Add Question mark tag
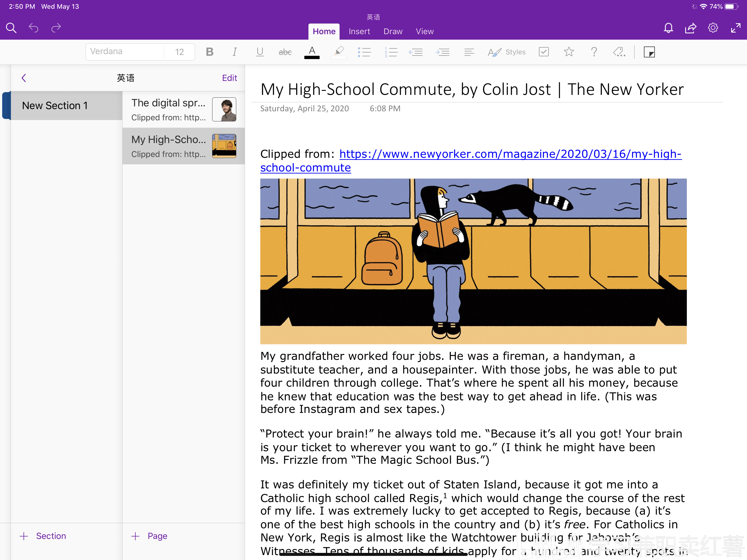This screenshot has width=747, height=560. tap(594, 52)
